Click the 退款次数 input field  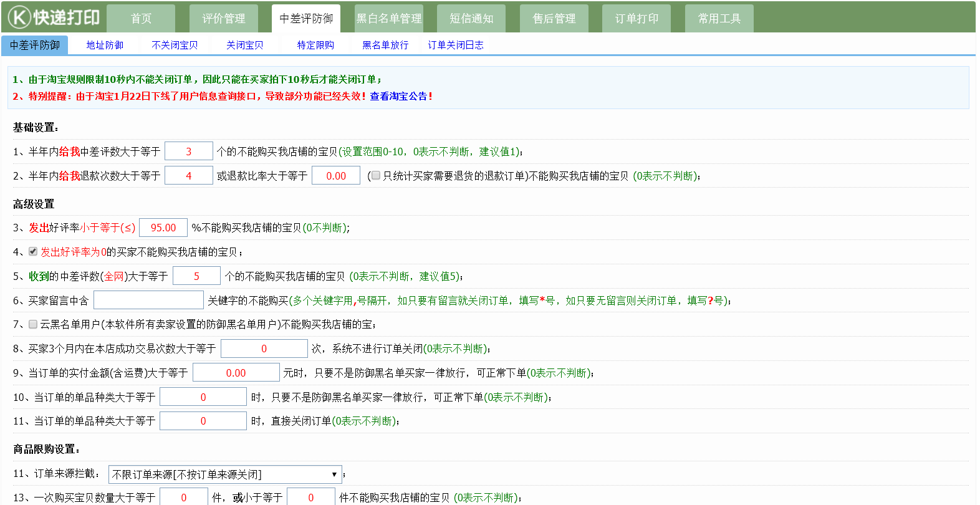[189, 176]
